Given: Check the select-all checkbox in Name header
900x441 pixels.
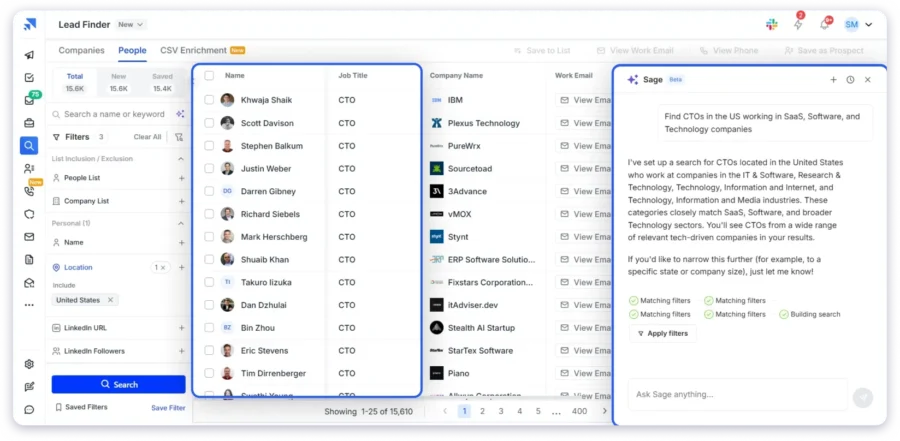Looking at the screenshot, I should (209, 75).
